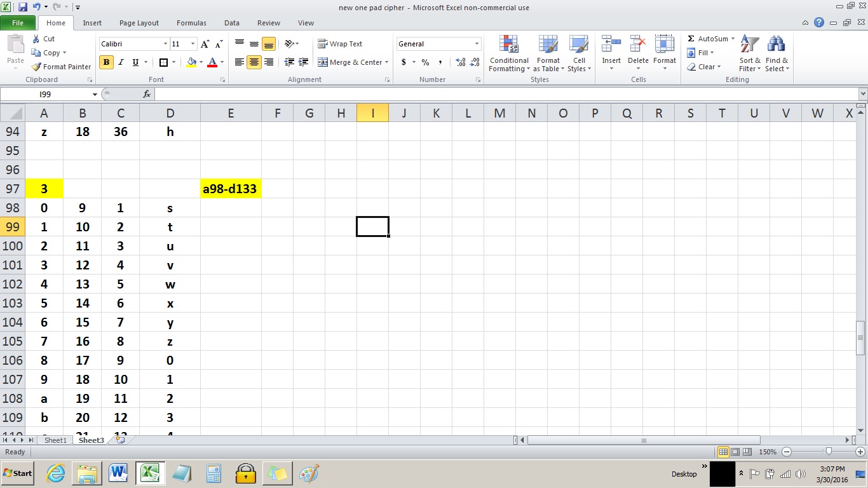Toggle Underline formatting
The width and height of the screenshot is (868, 488).
[x=135, y=62]
